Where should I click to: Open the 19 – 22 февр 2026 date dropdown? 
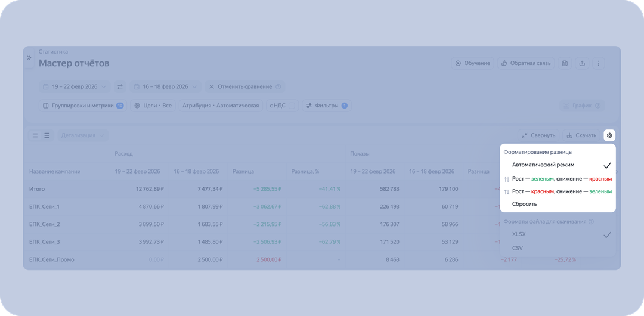coord(75,86)
